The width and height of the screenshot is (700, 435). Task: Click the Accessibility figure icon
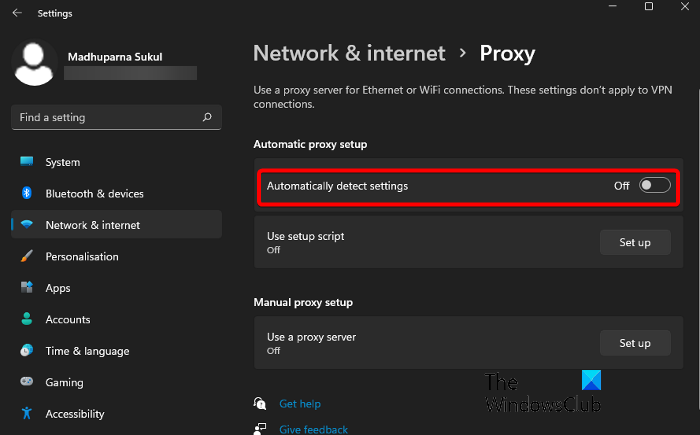click(27, 414)
